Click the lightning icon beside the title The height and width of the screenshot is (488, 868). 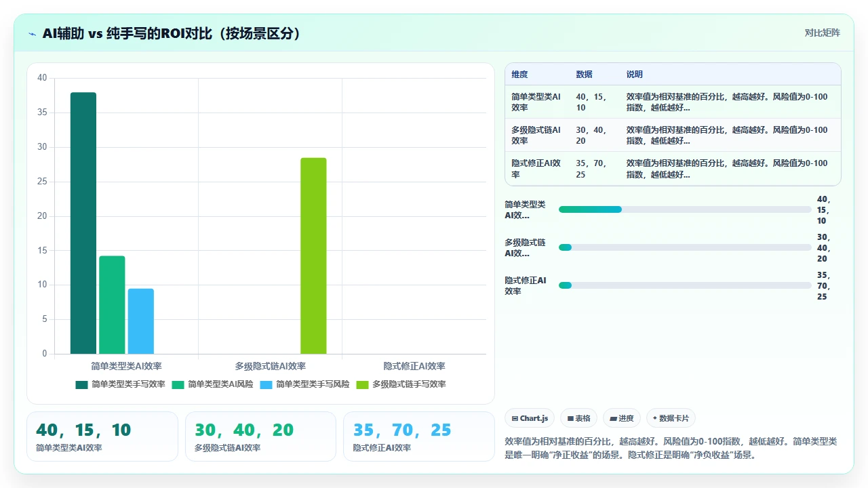(33, 33)
